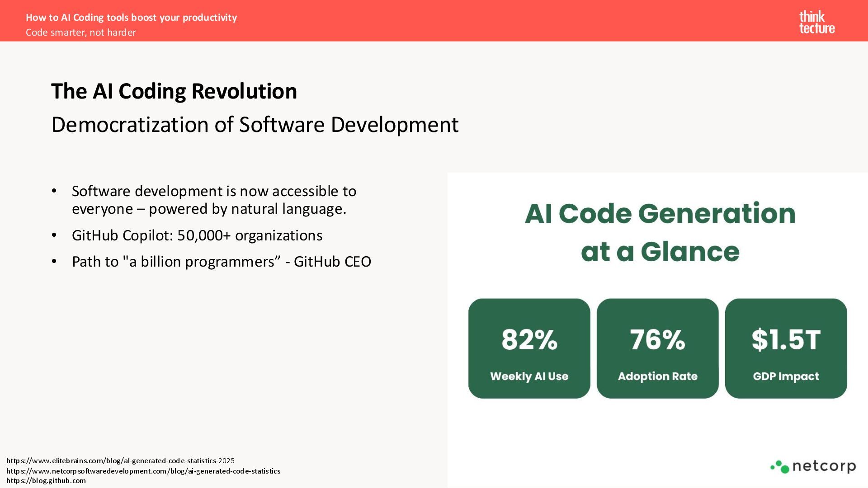Click the Weekly AI Use label
The width and height of the screenshot is (868, 488).
pos(529,376)
